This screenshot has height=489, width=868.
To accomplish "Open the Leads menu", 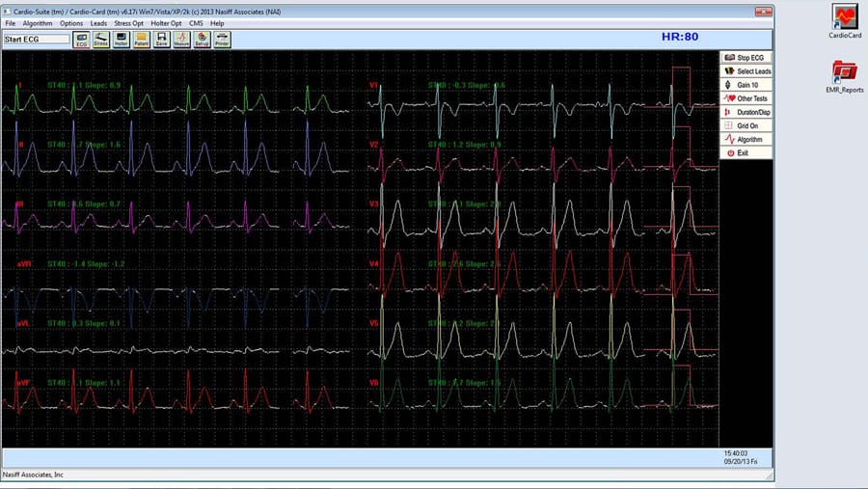I will pos(98,22).
